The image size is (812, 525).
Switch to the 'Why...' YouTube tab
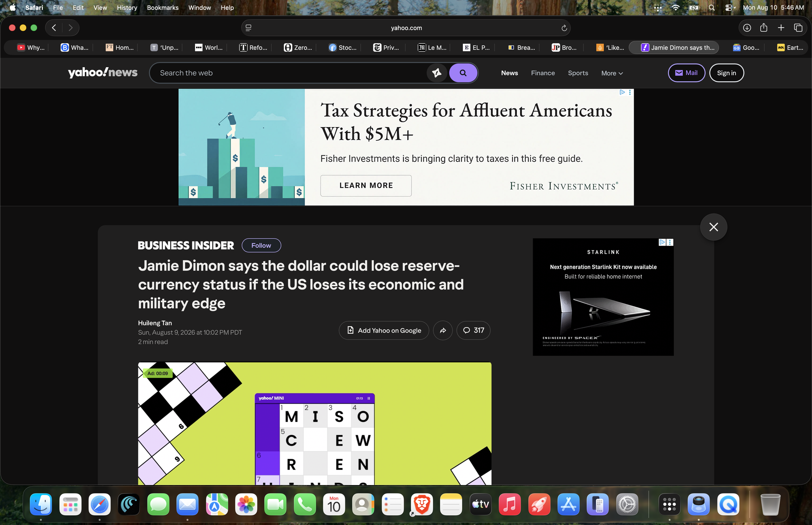point(31,48)
